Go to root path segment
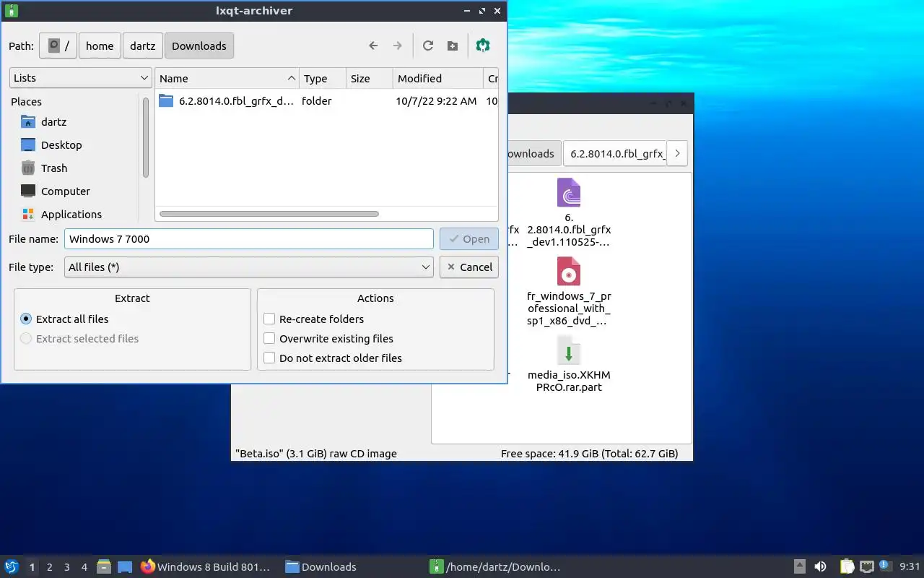The height and width of the screenshot is (578, 924). pos(58,46)
